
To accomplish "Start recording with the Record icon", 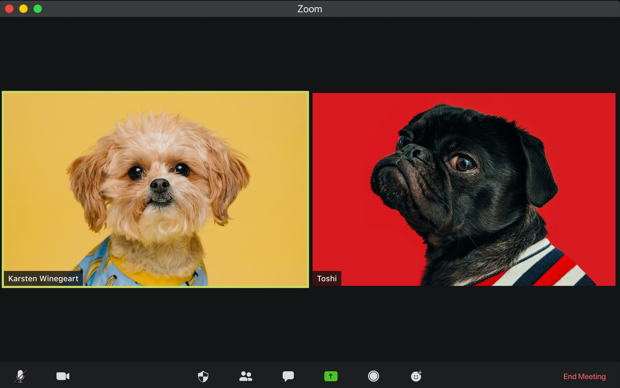I will (x=373, y=376).
